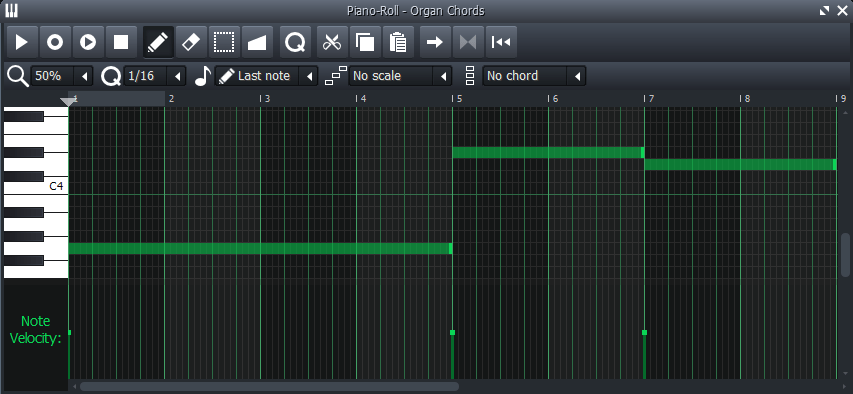Click the chord stack icon
The height and width of the screenshot is (394, 853).
(471, 76)
